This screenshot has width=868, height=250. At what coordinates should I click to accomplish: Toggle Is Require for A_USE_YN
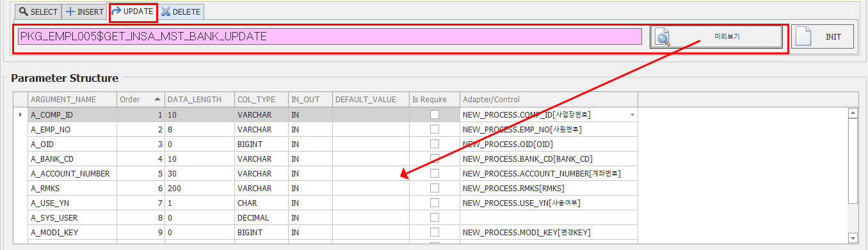435,203
